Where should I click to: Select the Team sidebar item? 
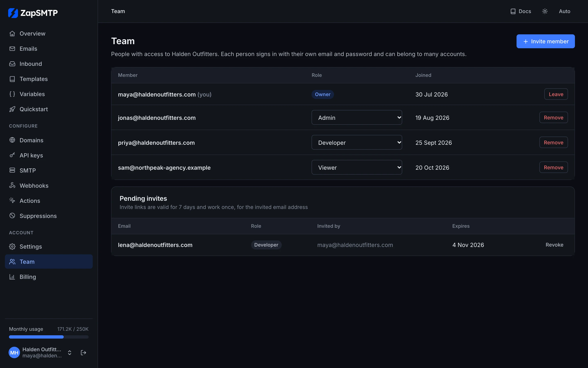pyautogui.click(x=49, y=262)
